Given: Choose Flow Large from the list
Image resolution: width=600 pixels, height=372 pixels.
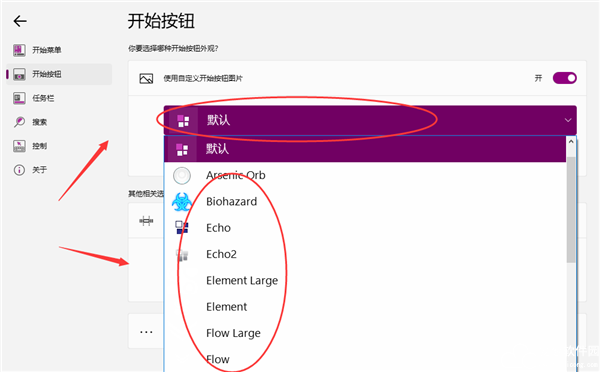Looking at the screenshot, I should (365, 333).
